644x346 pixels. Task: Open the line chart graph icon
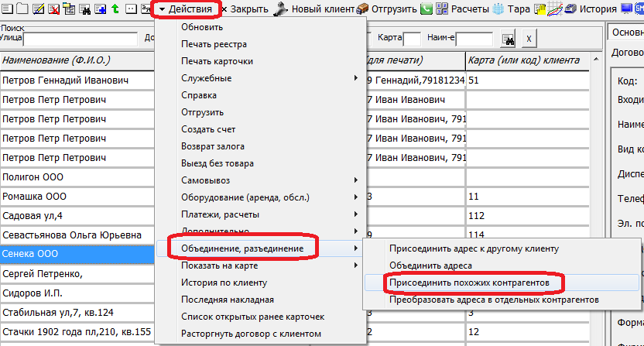click(557, 9)
